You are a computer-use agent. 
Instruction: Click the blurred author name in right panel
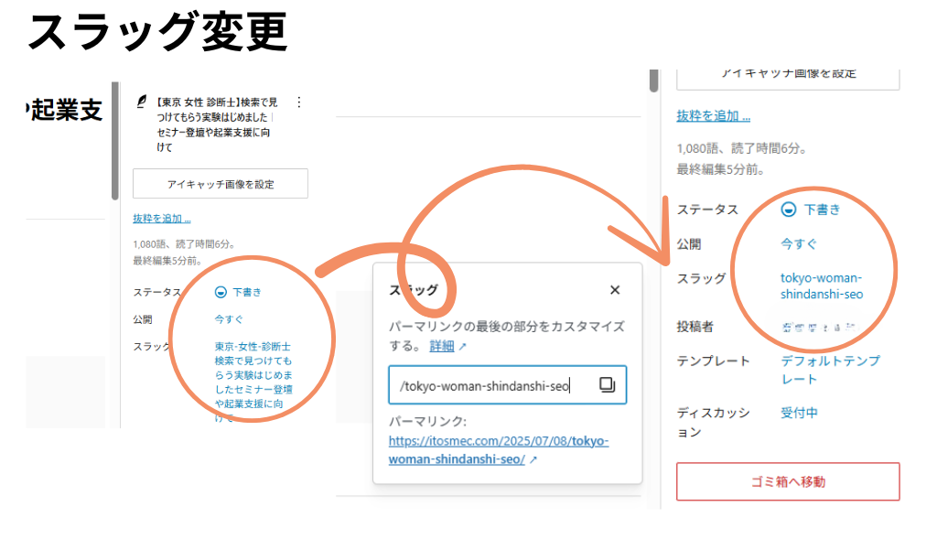[x=821, y=327]
